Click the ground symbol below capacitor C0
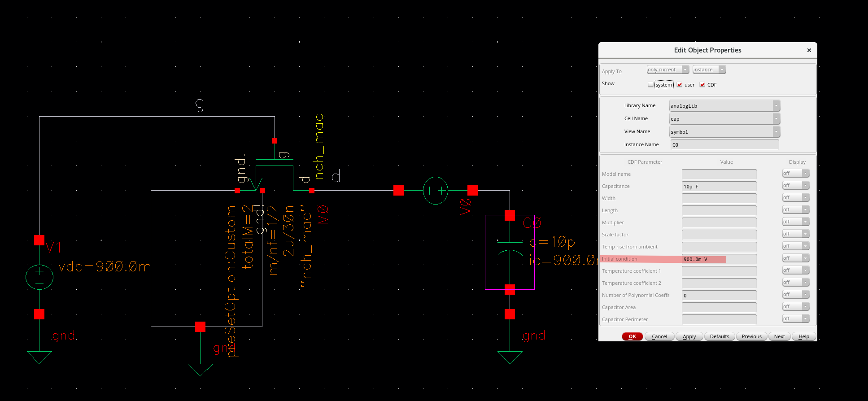The width and height of the screenshot is (868, 401). point(510,357)
